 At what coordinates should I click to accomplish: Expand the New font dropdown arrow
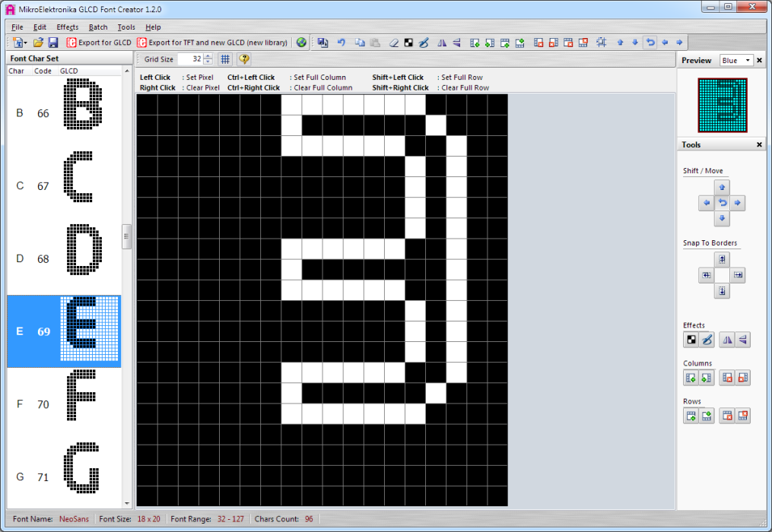pos(26,43)
